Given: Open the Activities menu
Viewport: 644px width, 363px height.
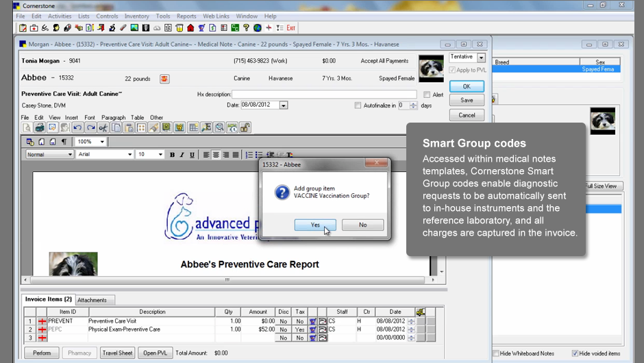Looking at the screenshot, I should (x=60, y=16).
